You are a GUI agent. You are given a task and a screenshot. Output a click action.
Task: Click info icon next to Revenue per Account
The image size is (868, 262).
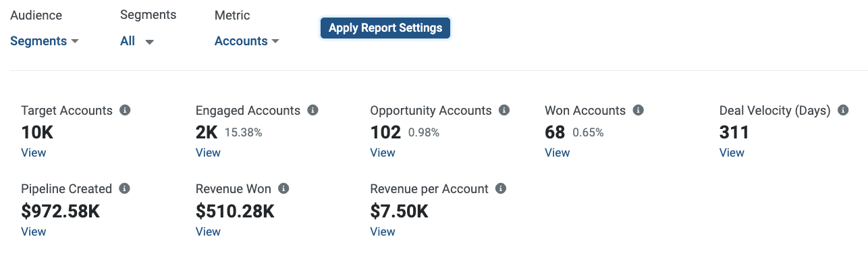coord(501,189)
